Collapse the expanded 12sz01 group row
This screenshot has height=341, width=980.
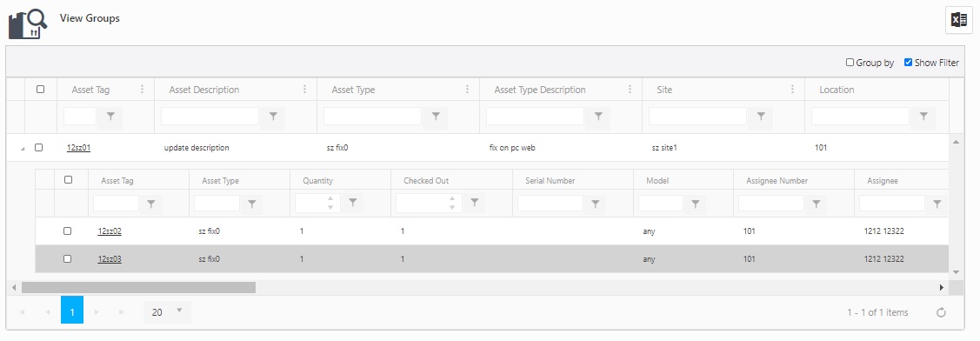click(x=23, y=149)
